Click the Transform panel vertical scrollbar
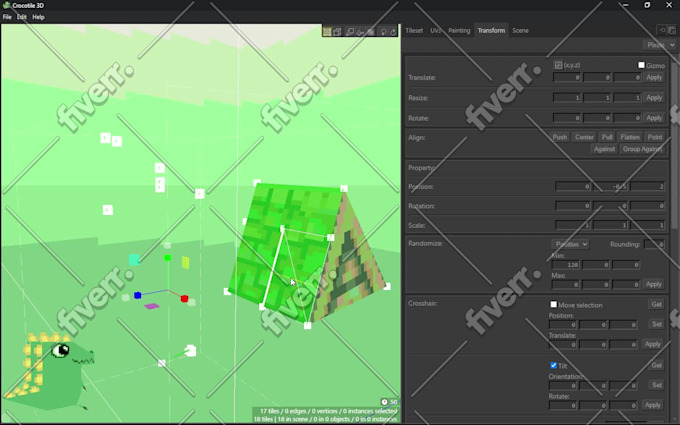The height and width of the screenshot is (425, 680). 673,147
